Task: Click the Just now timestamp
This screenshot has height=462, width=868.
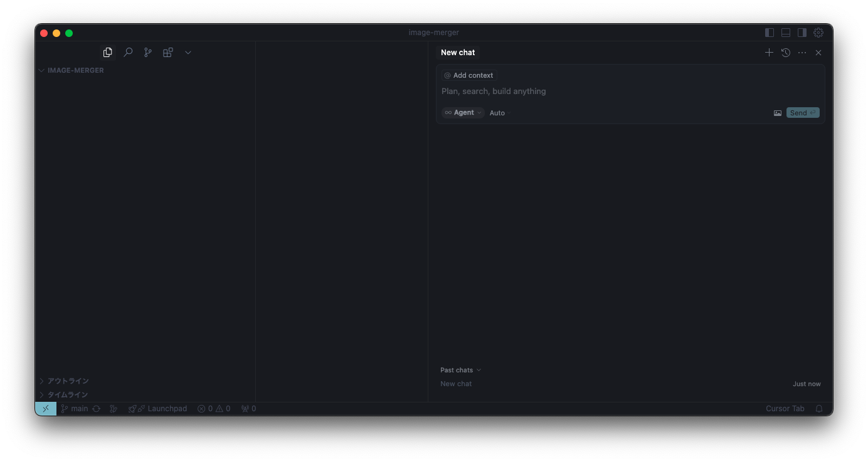Action: 807,384
